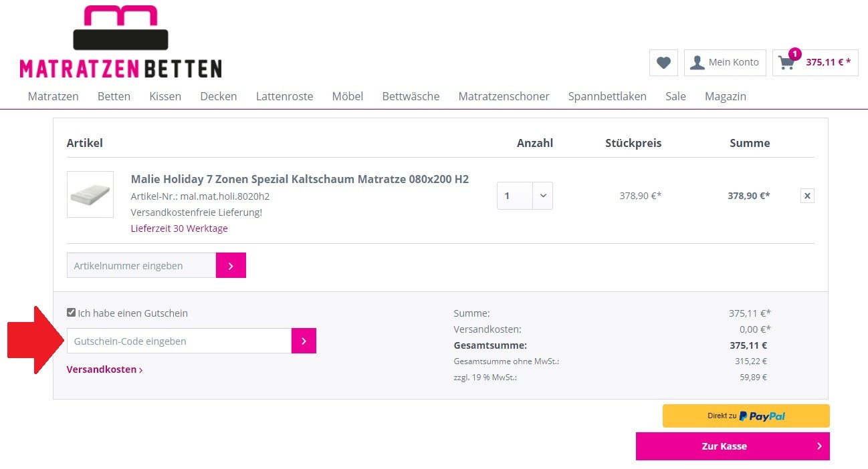868x469 pixels.
Task: Open the Malie Holiday 7 Zonen product title
Action: [x=300, y=179]
